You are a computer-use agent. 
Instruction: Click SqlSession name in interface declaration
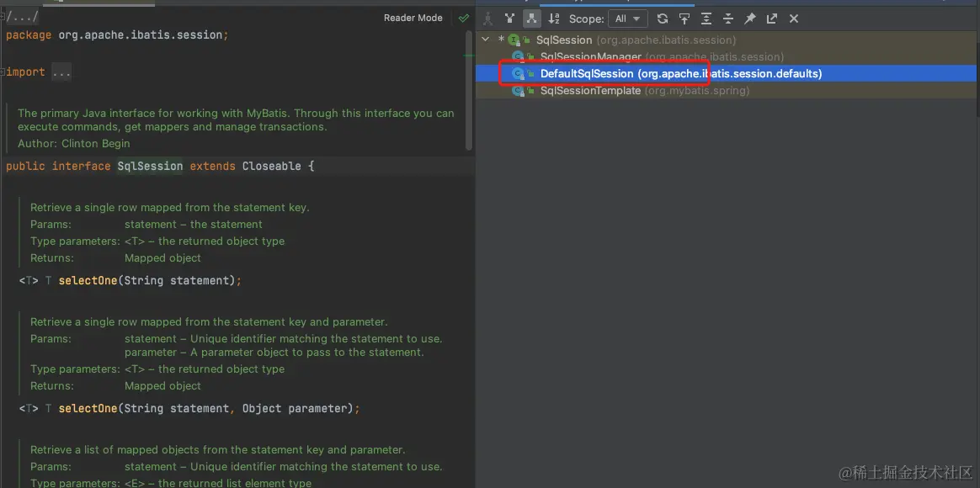(x=150, y=167)
